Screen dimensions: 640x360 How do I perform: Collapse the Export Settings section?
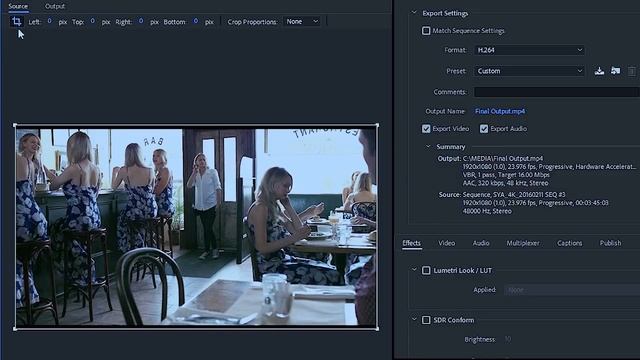click(x=414, y=13)
